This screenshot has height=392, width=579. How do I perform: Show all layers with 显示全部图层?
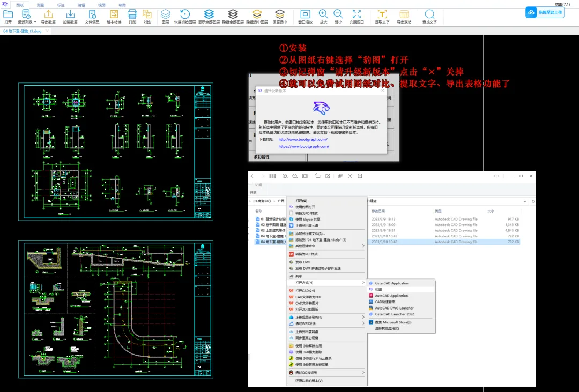pos(209,14)
